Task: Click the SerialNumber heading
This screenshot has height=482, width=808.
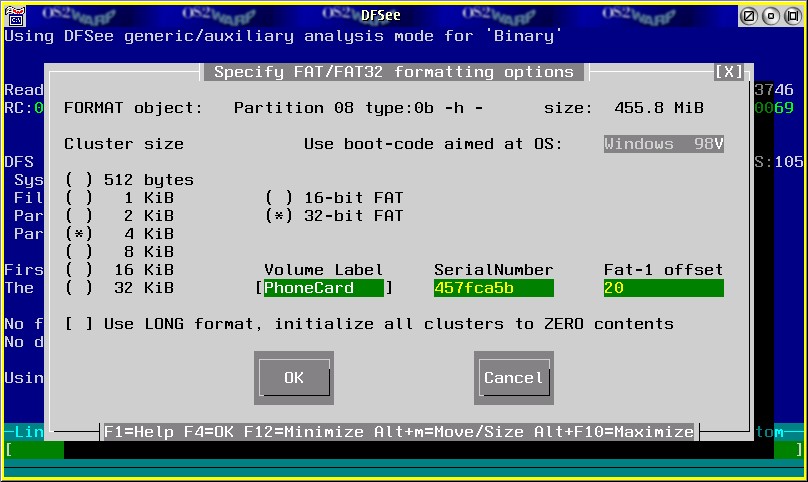Action: 494,270
